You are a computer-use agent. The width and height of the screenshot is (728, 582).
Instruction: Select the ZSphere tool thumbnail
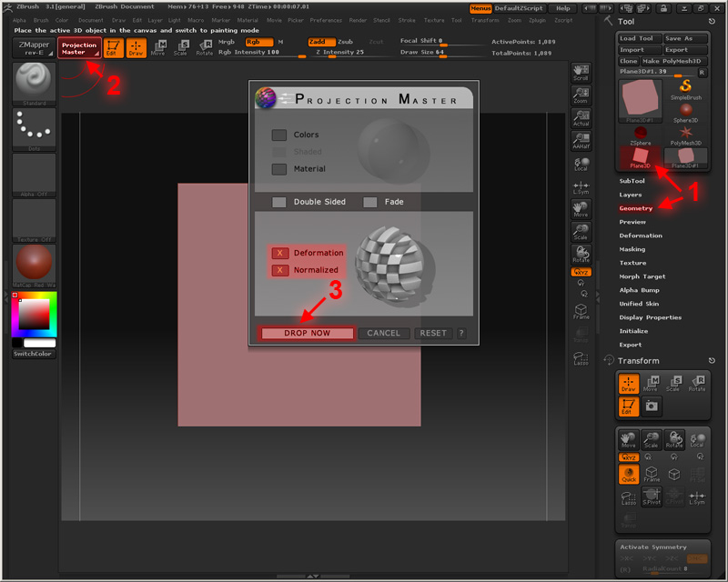point(641,136)
